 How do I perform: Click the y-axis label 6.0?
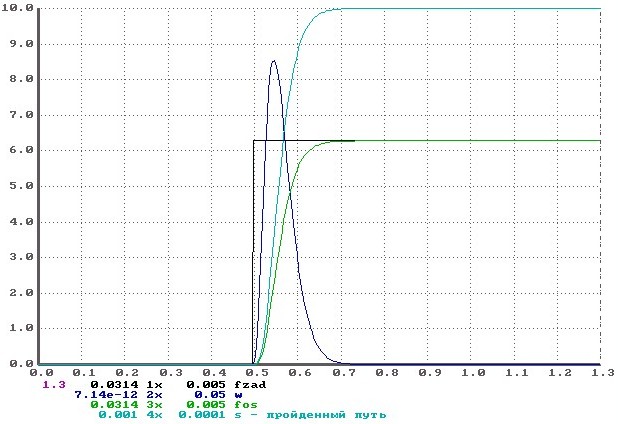[21, 150]
